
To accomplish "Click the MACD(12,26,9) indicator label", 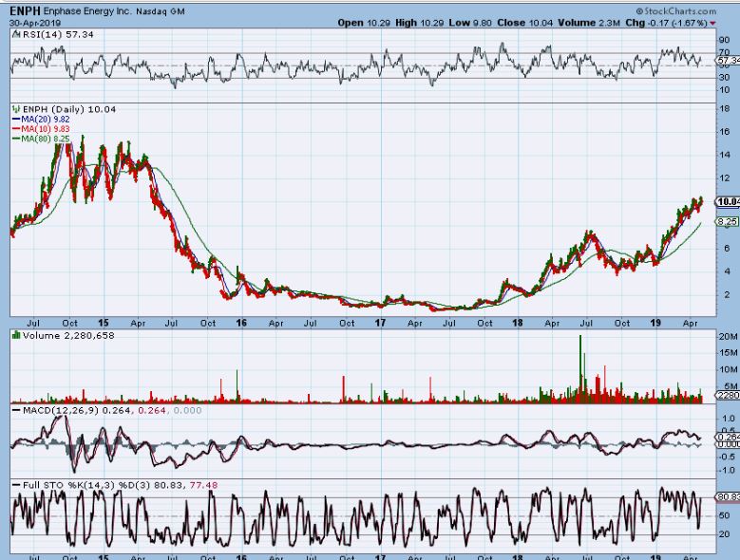I will pos(61,411).
